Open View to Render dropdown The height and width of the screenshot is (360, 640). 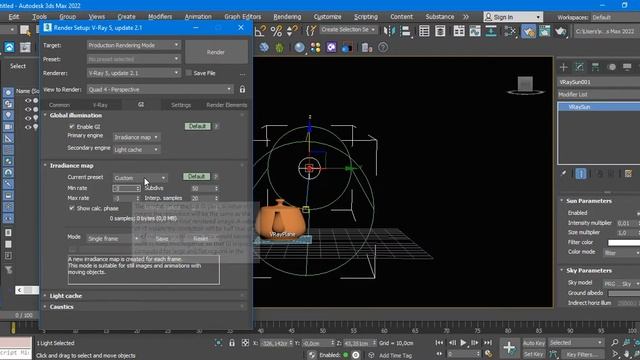(x=160, y=89)
